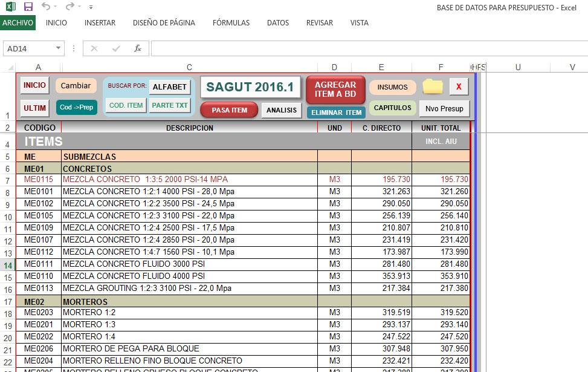Click the red X button in panel

459,86
